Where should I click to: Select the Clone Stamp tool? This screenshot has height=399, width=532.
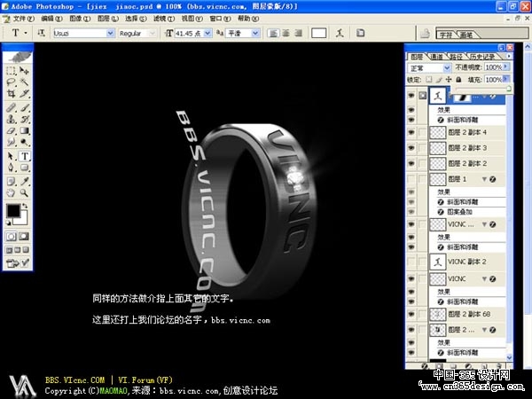[x=12, y=119]
